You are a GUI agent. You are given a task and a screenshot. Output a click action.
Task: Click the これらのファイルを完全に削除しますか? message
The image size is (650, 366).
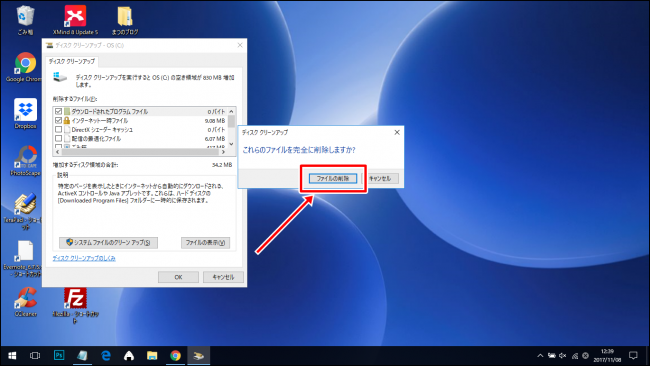(298, 150)
